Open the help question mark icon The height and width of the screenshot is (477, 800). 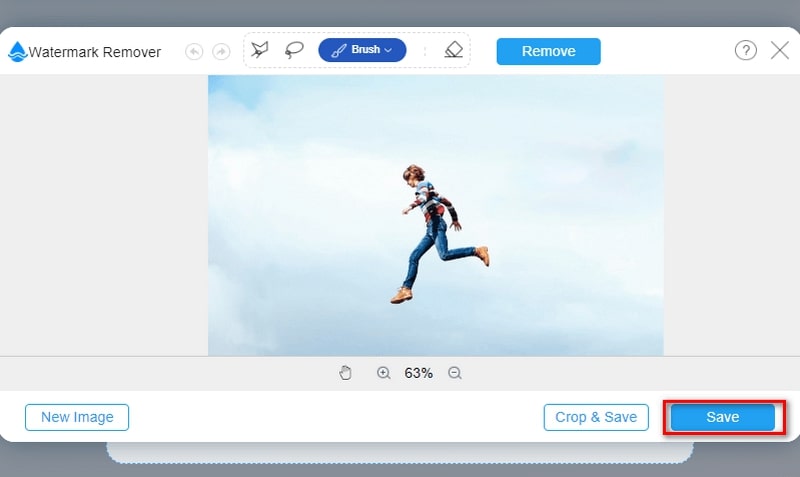[745, 50]
